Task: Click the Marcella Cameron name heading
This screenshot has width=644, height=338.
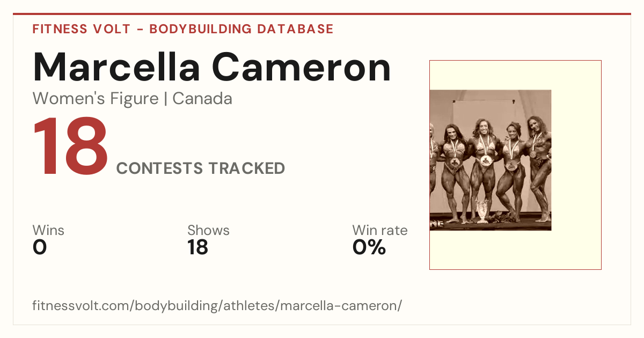Action: coord(212,67)
